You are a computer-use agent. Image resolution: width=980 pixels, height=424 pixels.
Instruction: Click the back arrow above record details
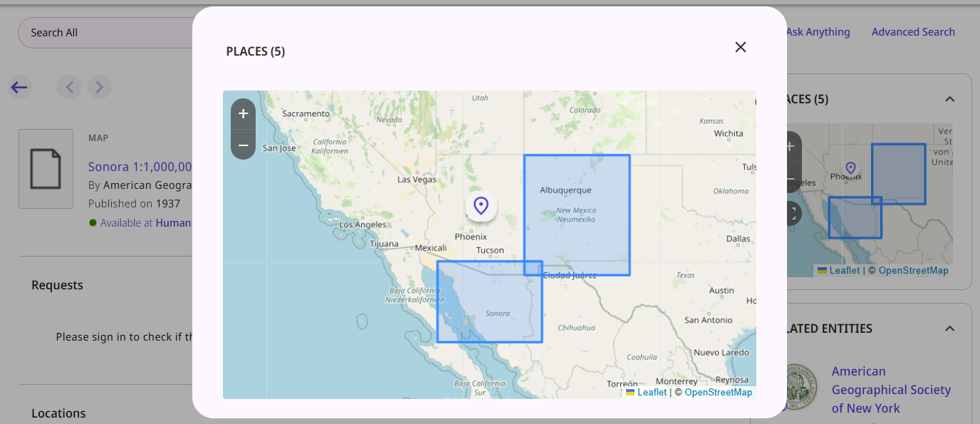pyautogui.click(x=19, y=86)
